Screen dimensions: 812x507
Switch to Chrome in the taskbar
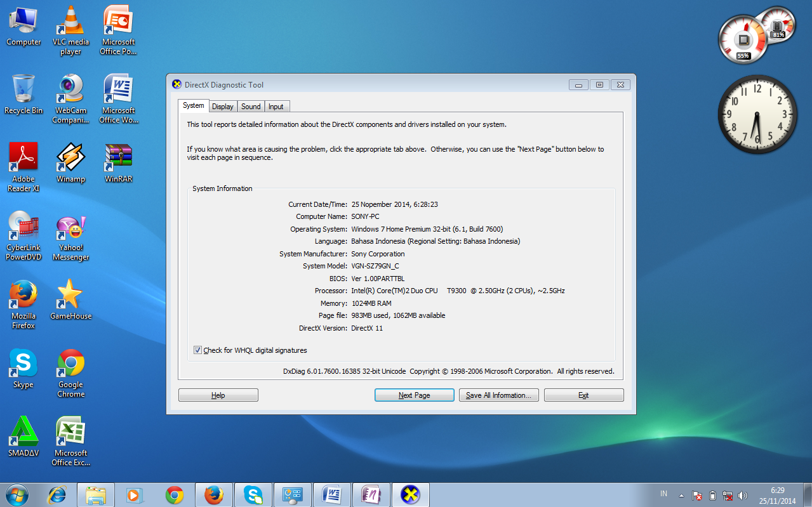coord(175,494)
